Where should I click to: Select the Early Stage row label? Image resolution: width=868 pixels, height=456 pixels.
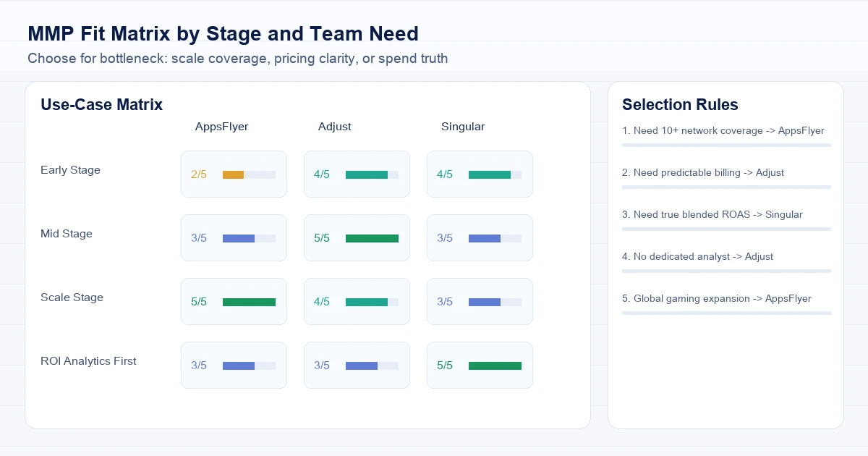(x=70, y=170)
